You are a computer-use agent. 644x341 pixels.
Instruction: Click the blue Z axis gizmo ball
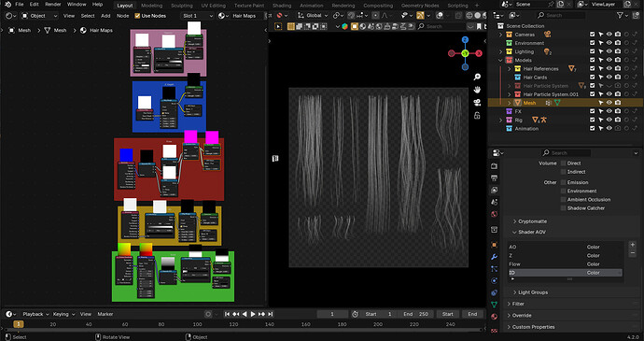point(465,40)
